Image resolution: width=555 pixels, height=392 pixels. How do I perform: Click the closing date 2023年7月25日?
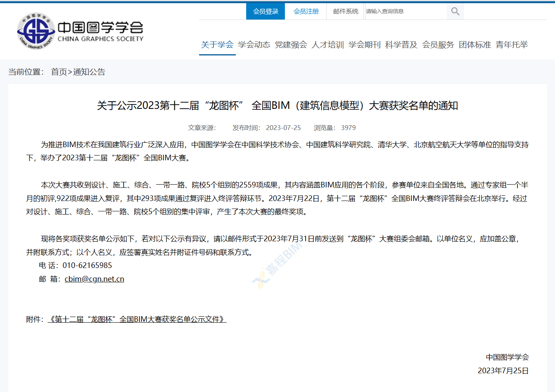pyautogui.click(x=503, y=371)
